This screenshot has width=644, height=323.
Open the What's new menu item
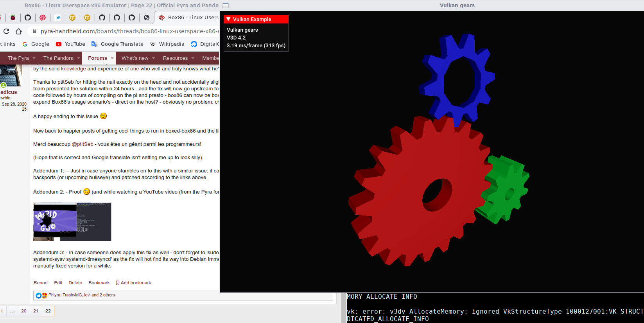click(135, 58)
